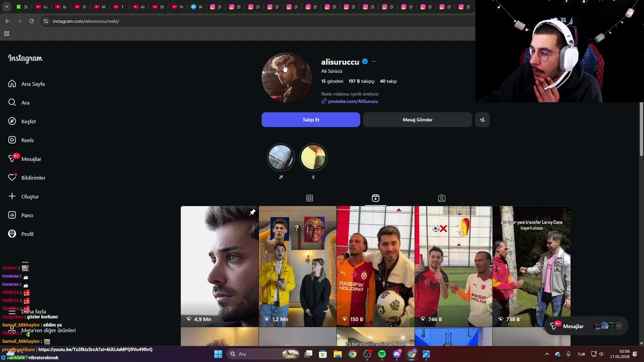Click the address bar URL

86,21
